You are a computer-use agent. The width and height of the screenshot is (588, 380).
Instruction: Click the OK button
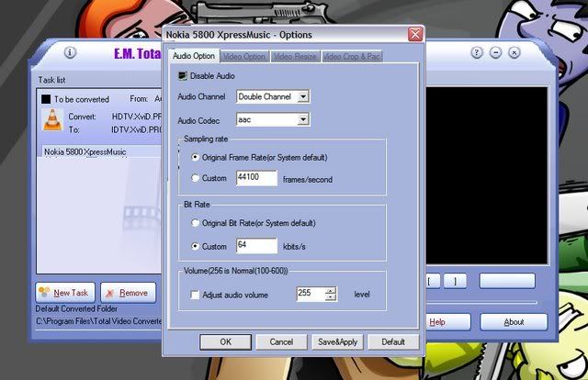(225, 341)
